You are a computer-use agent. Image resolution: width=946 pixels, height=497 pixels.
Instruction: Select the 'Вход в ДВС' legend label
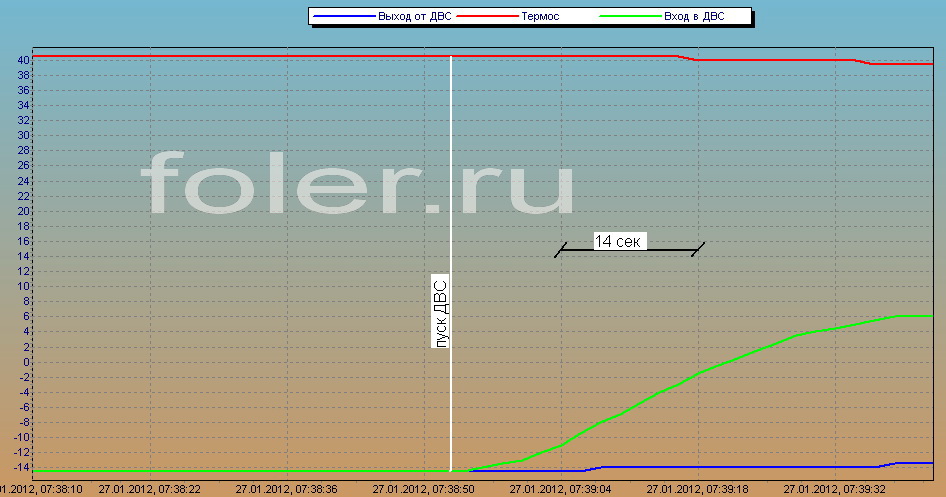pyautogui.click(x=693, y=16)
